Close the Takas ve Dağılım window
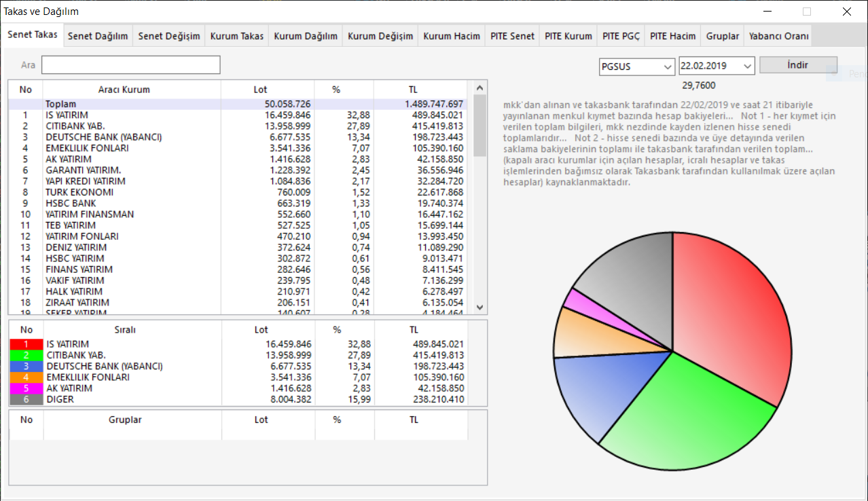868x501 pixels. point(847,12)
